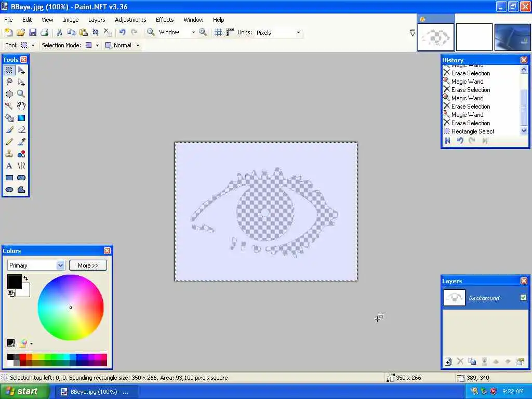Screen dimensions: 532x399
Task: Click the Save icon in toolbar
Action: (33, 32)
